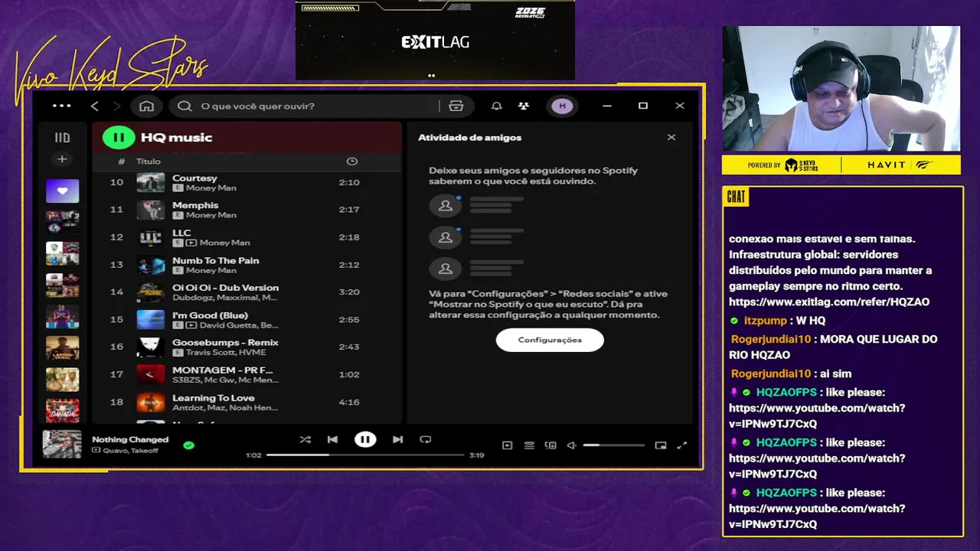The height and width of the screenshot is (551, 980).
Task: Create a playlist with the plus icon
Action: coord(62,159)
